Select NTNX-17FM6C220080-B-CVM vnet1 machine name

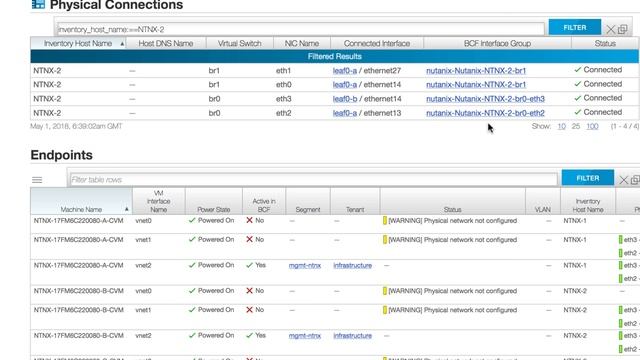coord(78,310)
